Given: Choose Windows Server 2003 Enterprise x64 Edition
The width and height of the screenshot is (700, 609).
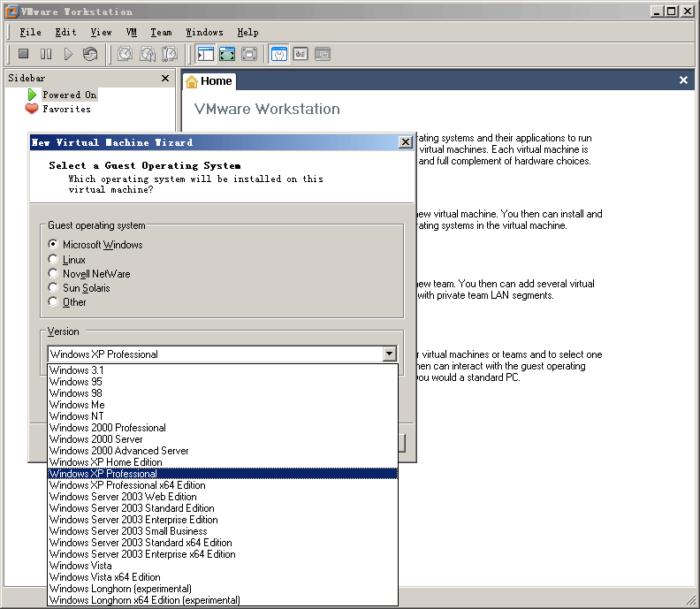Looking at the screenshot, I should coord(223,554).
